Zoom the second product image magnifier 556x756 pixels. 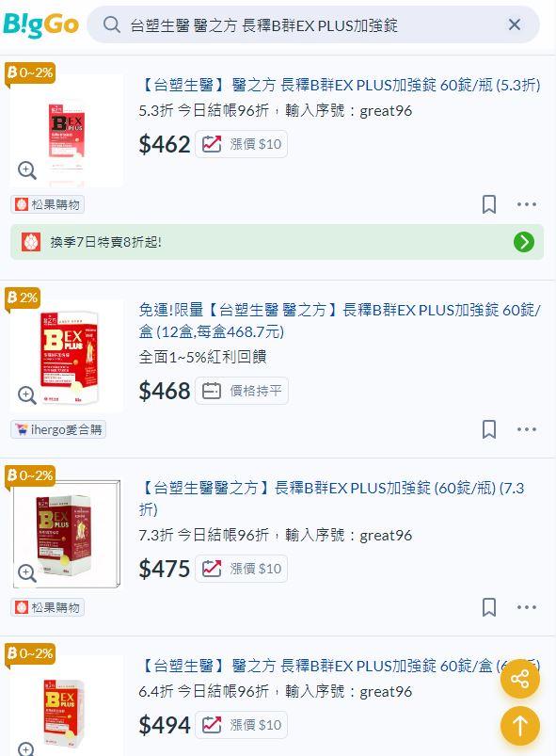tap(27, 394)
